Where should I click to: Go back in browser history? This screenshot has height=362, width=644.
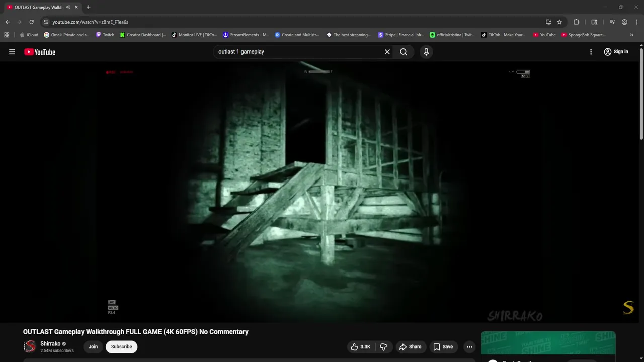point(7,22)
